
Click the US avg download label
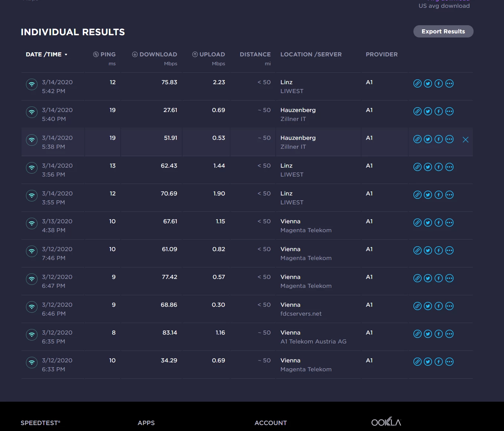tap(444, 6)
